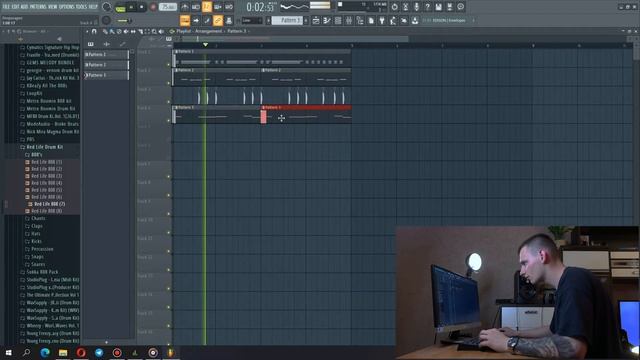Click the microphone recording icon in top toolbar
This screenshot has height=360, width=640.
[416, 7]
